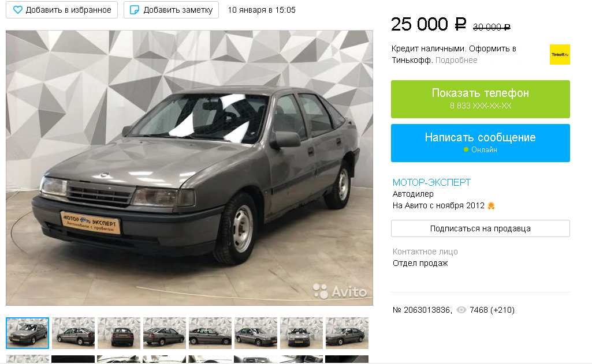Click the heart icon to add favorite

(18, 10)
